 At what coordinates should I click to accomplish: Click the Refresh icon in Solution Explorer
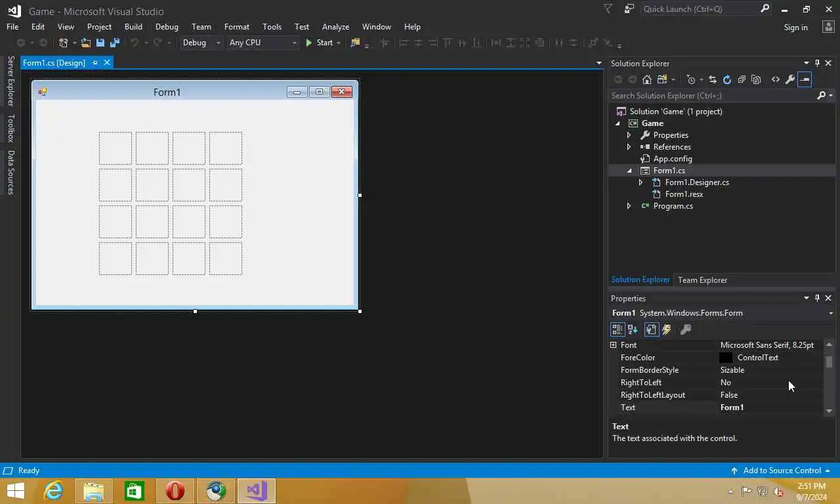(727, 79)
